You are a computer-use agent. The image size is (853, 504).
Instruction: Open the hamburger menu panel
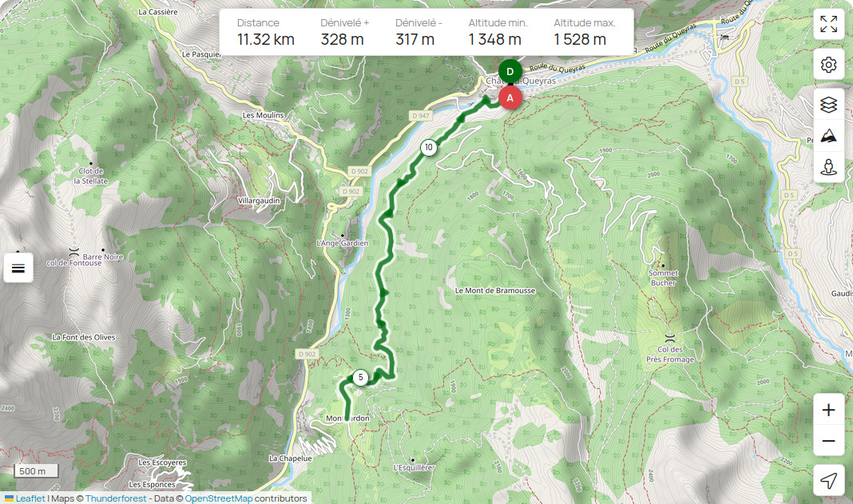[x=18, y=268]
